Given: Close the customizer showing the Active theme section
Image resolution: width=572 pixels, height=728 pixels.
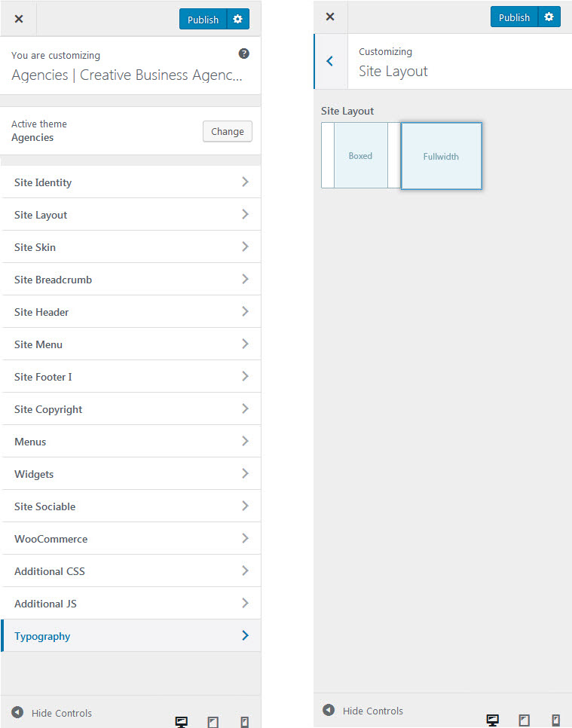Looking at the screenshot, I should coord(19,19).
